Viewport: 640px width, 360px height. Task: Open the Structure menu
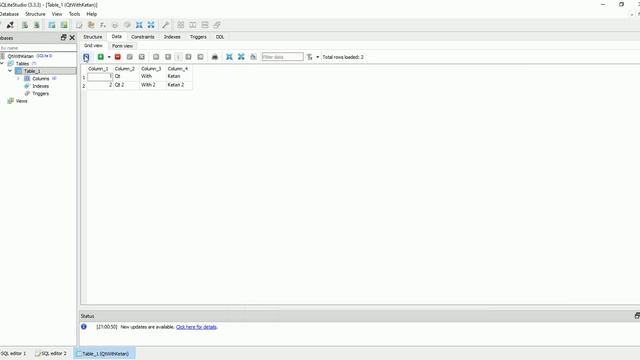(35, 14)
